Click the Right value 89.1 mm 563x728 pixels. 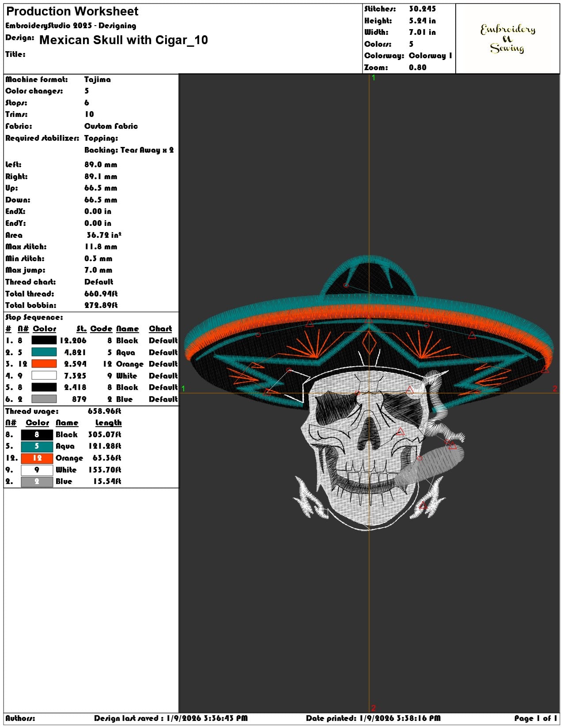[x=101, y=176]
